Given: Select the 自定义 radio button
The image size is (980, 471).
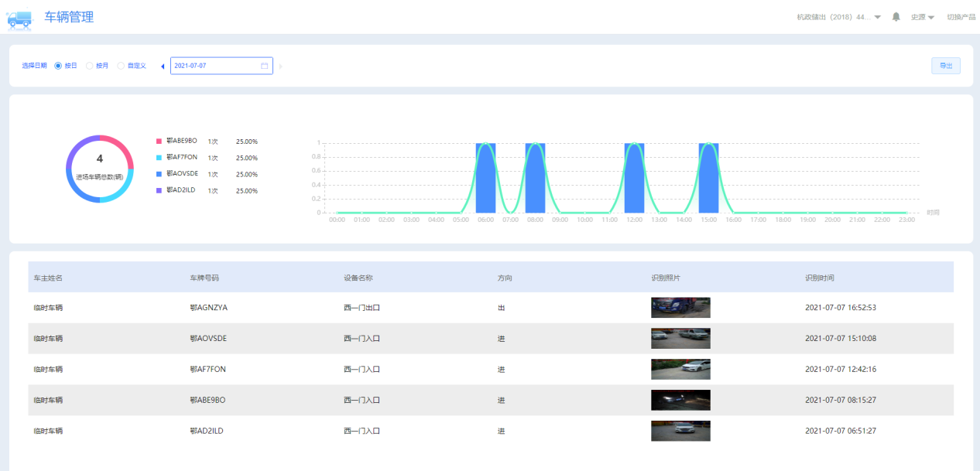Looking at the screenshot, I should click(121, 66).
